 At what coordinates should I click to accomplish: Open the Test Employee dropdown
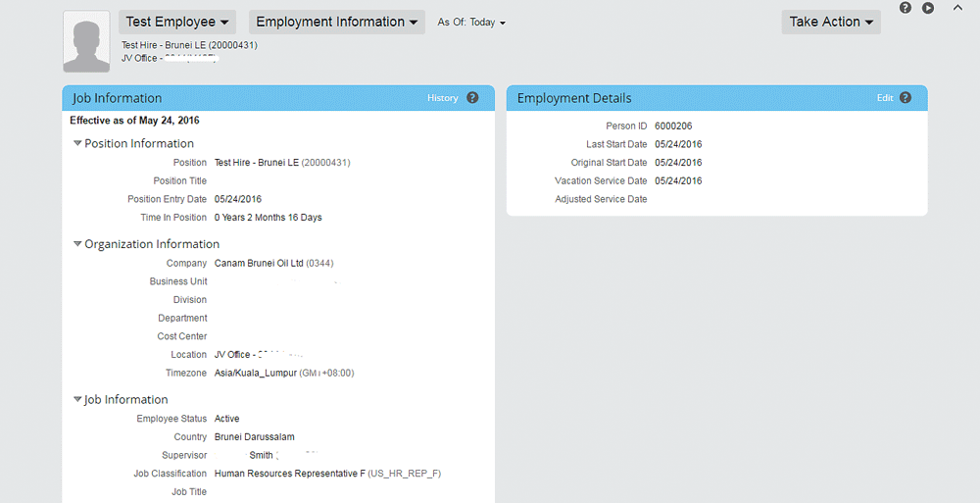click(177, 22)
